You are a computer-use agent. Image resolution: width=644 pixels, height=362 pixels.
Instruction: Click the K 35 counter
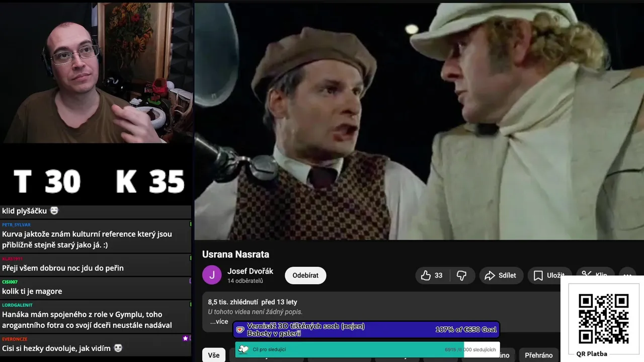(x=149, y=182)
